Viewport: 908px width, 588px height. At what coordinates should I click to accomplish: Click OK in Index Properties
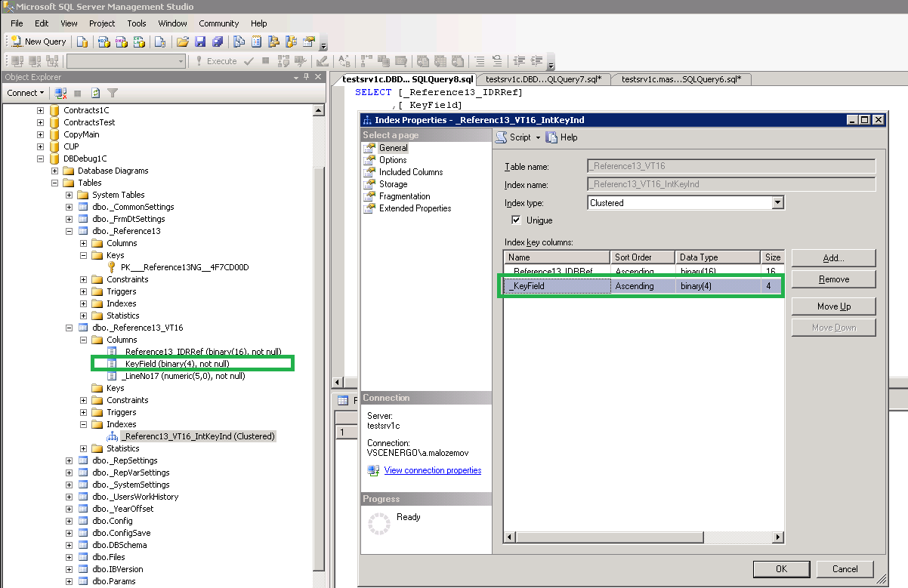point(781,569)
